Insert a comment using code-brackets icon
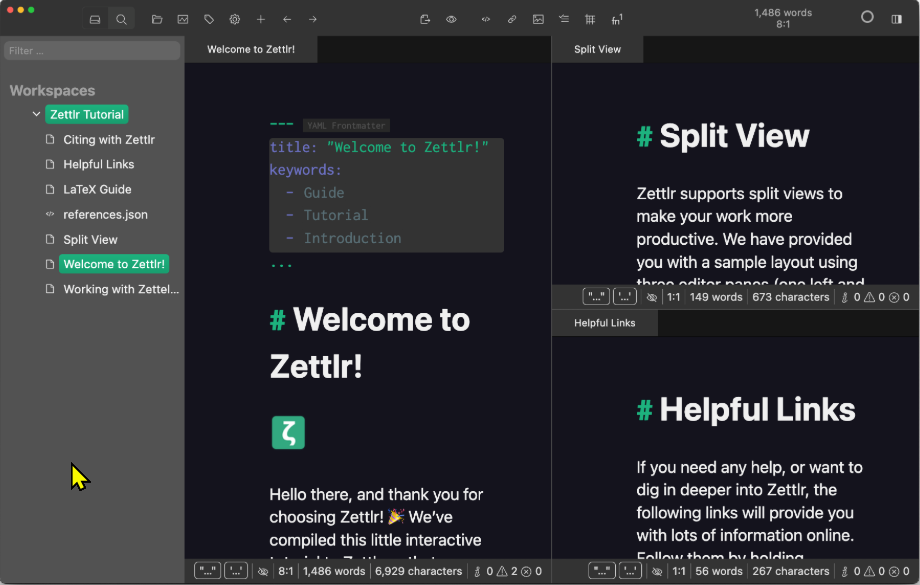 pyautogui.click(x=486, y=19)
